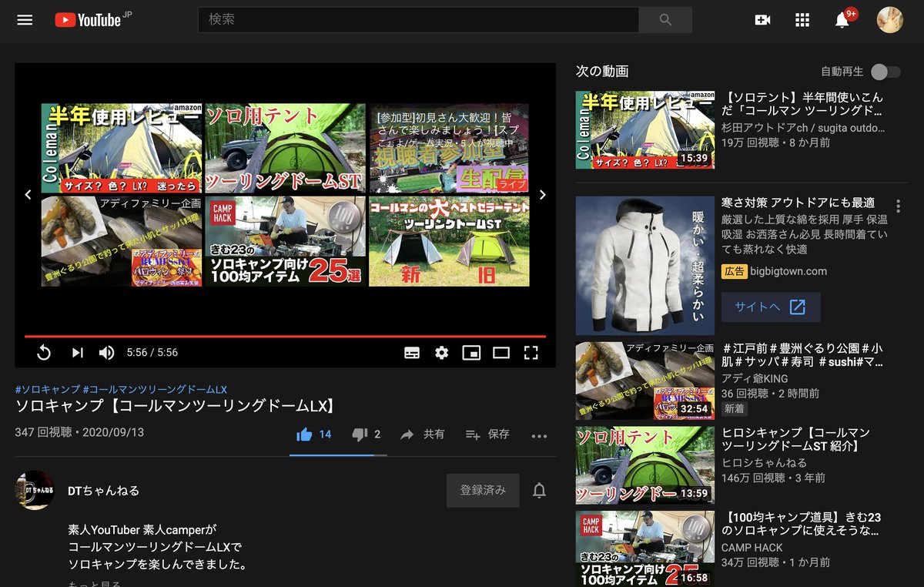924x587 pixels.
Task: Click the アディ爺KING channel name
Action: pos(755,378)
